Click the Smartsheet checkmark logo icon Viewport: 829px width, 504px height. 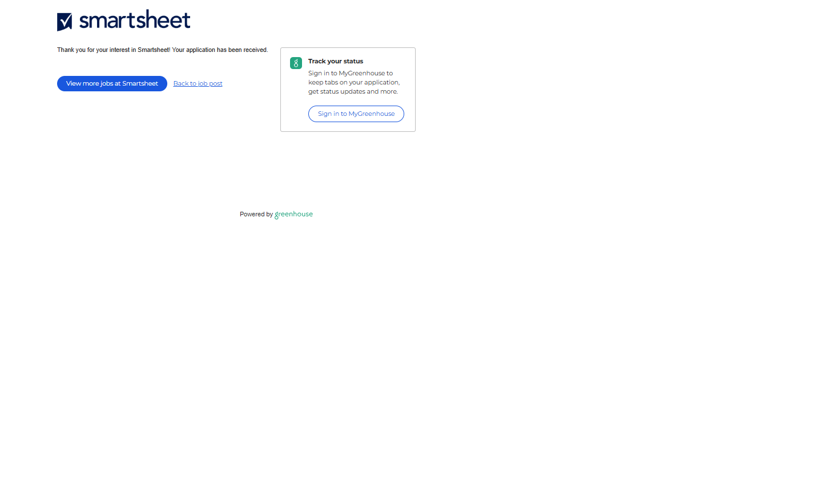pos(65,22)
